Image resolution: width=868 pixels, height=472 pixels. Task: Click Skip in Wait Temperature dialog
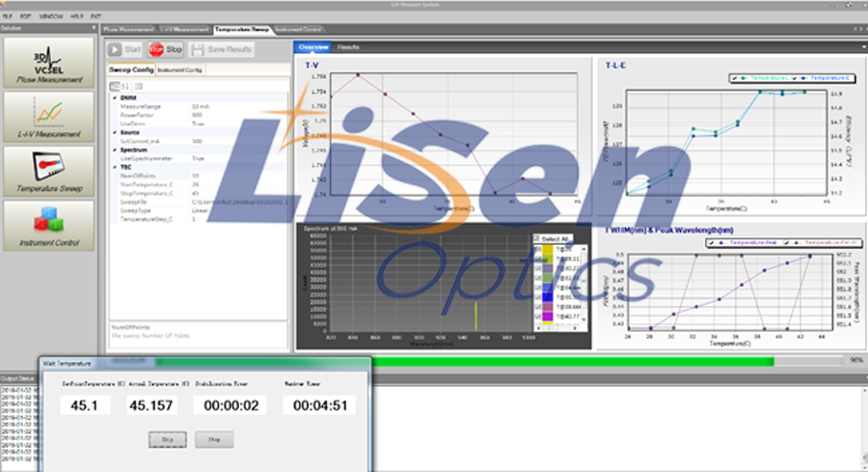pyautogui.click(x=167, y=440)
